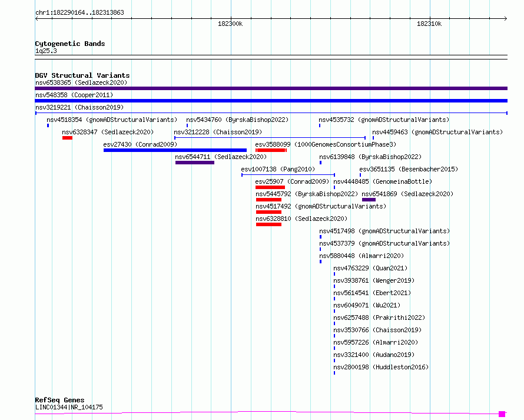
Task: Click the 182300k ruler tick label
Action: coord(230,24)
